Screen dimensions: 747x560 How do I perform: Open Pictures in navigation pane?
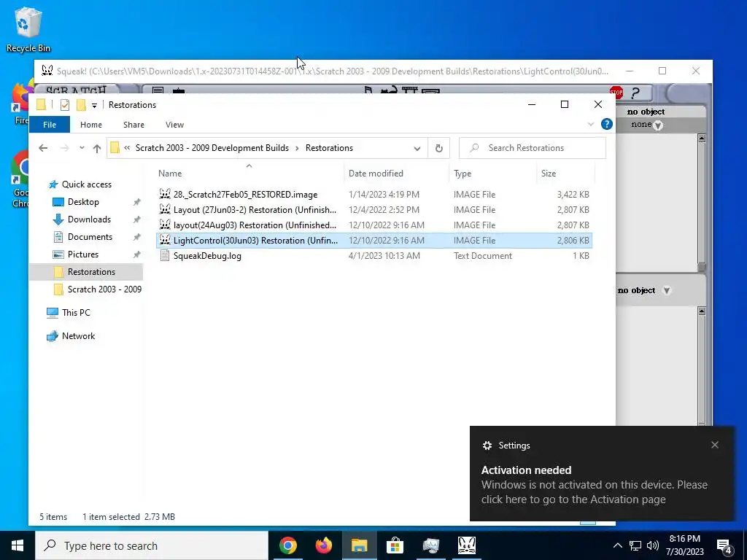point(83,254)
